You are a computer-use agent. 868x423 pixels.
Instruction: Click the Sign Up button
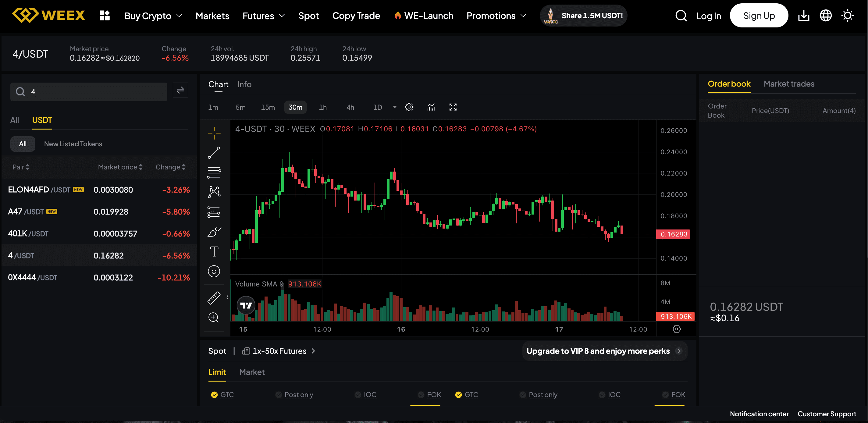tap(759, 16)
